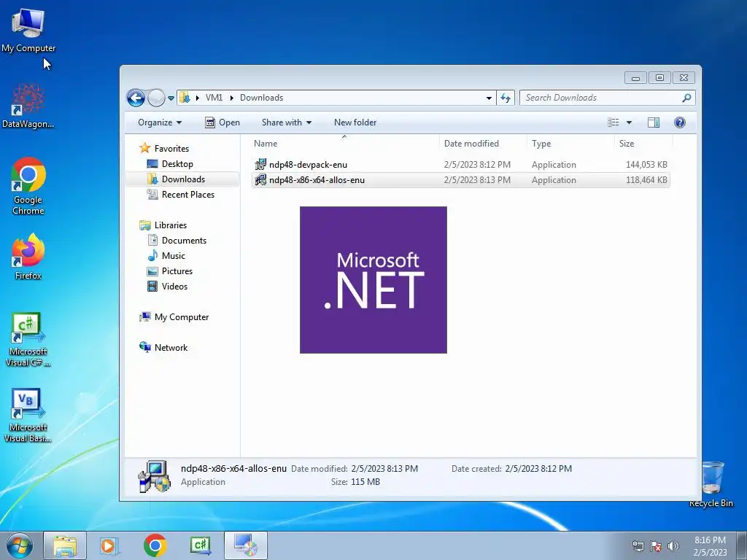Click the volume speaker tray icon
Image resolution: width=747 pixels, height=560 pixels.
[673, 547]
